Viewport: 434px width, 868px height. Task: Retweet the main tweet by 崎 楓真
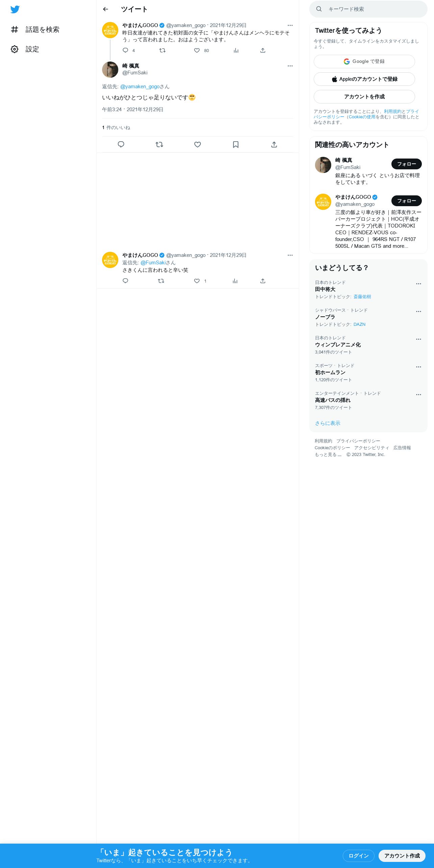[x=159, y=145]
